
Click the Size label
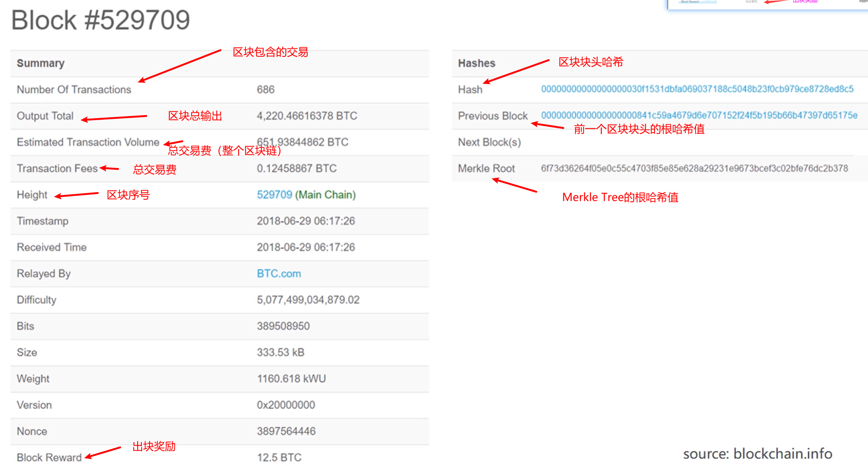[x=27, y=353]
